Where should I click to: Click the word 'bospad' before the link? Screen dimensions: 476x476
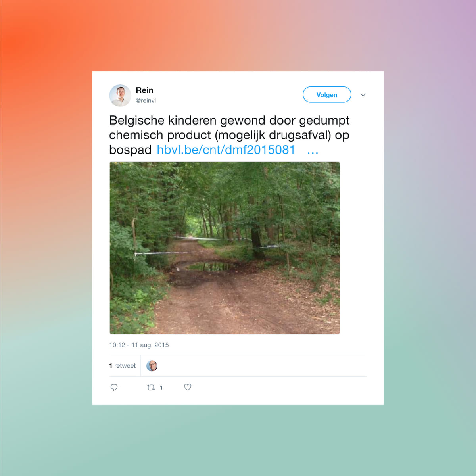(130, 150)
